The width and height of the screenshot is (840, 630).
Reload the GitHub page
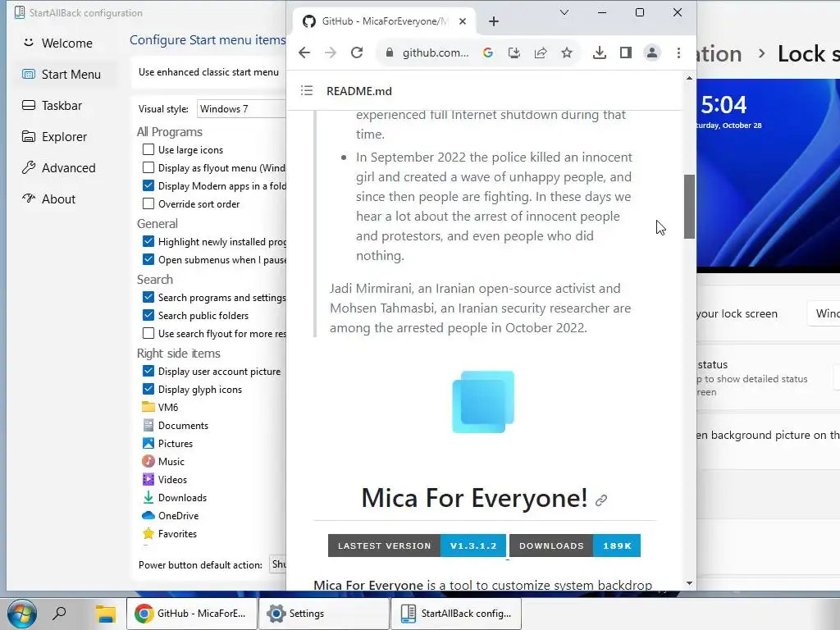(x=357, y=52)
